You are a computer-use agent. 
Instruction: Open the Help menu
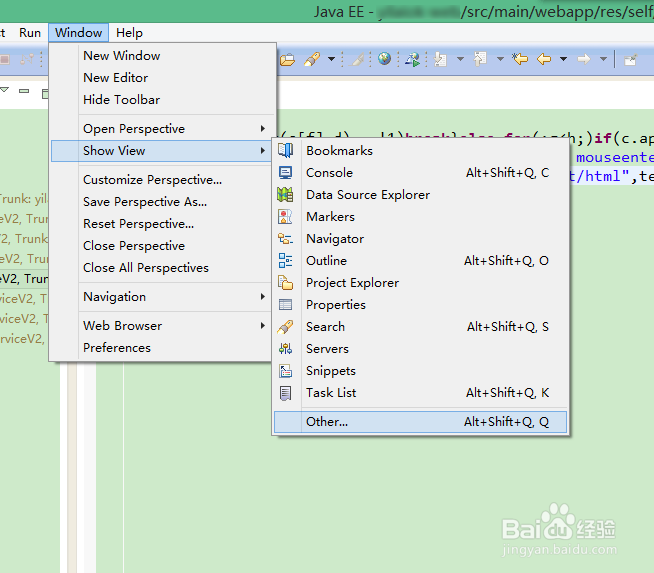129,33
